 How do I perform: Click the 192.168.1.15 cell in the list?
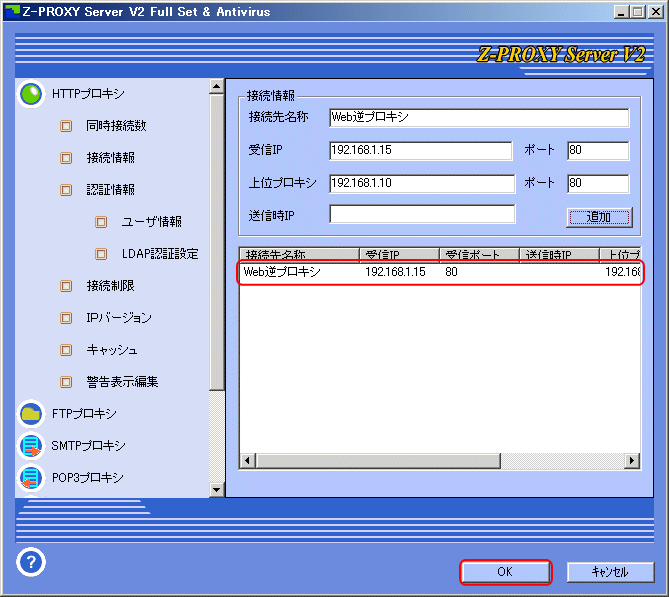click(x=396, y=272)
